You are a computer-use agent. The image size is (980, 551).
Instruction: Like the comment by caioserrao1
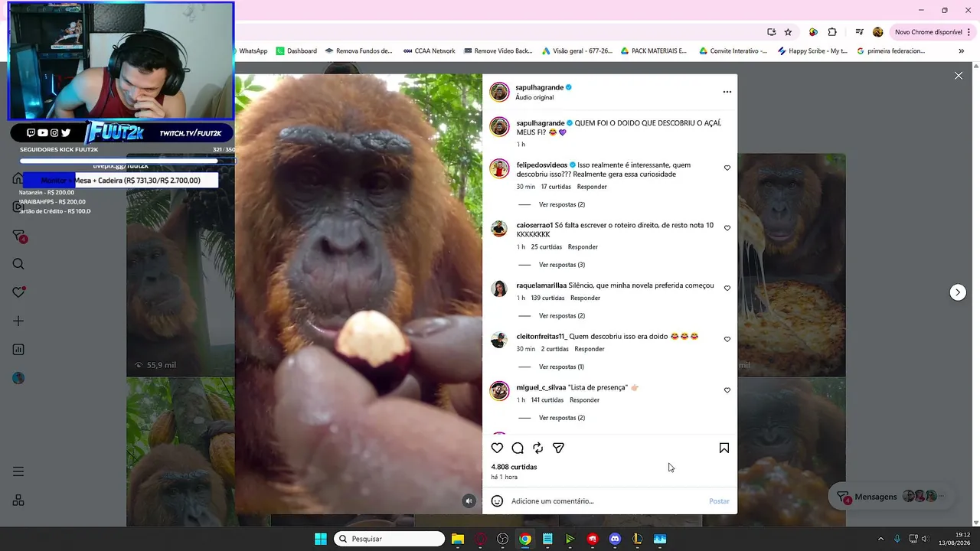(727, 228)
